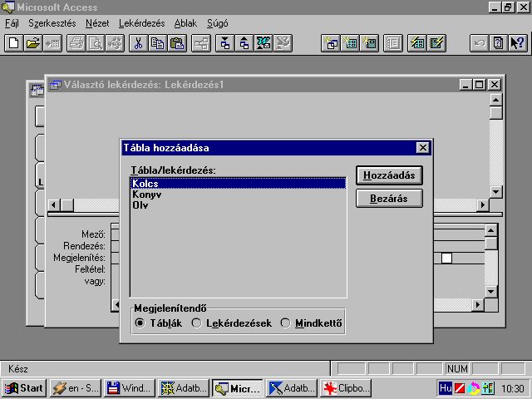This screenshot has width=532, height=399.
Task: Click the Cut scissors icon
Action: click(138, 43)
